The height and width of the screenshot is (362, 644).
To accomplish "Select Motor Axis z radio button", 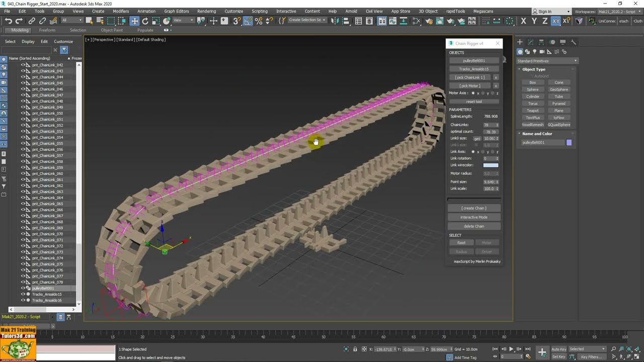I will (493, 93).
